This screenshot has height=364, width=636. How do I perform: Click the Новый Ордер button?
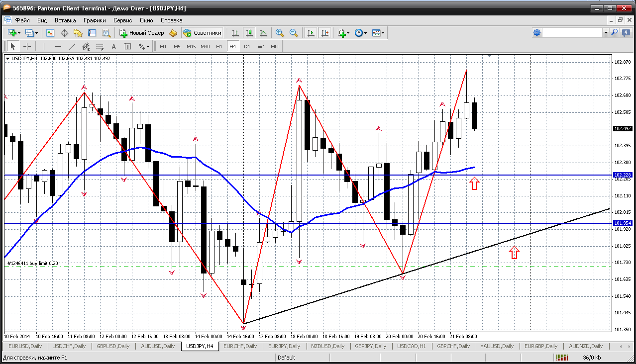[142, 33]
